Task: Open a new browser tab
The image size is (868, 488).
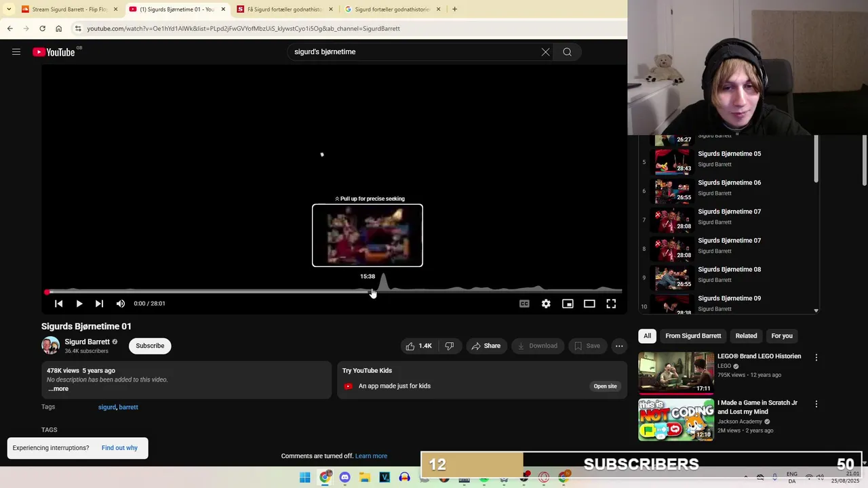Action: 454,9
